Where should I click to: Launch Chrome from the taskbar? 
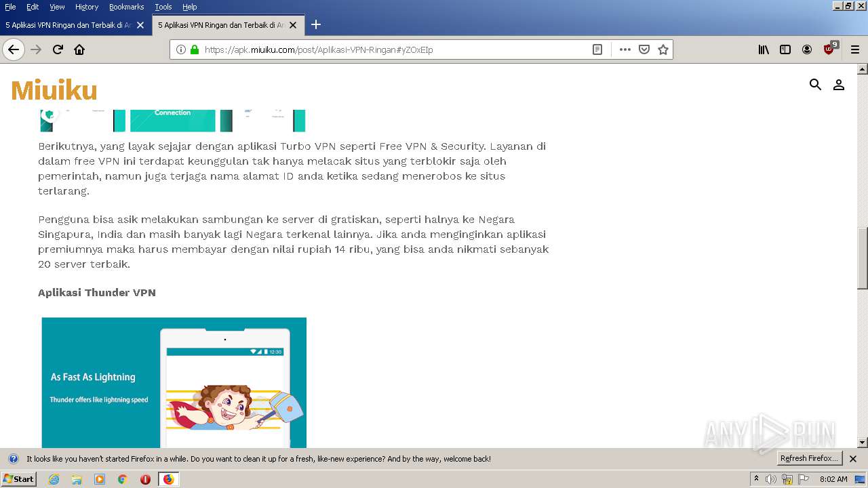[x=123, y=479]
